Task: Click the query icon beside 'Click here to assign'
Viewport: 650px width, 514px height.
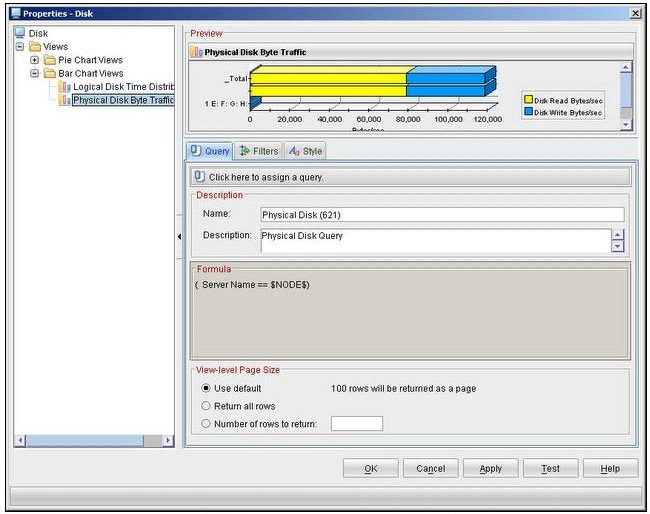Action: [x=199, y=177]
